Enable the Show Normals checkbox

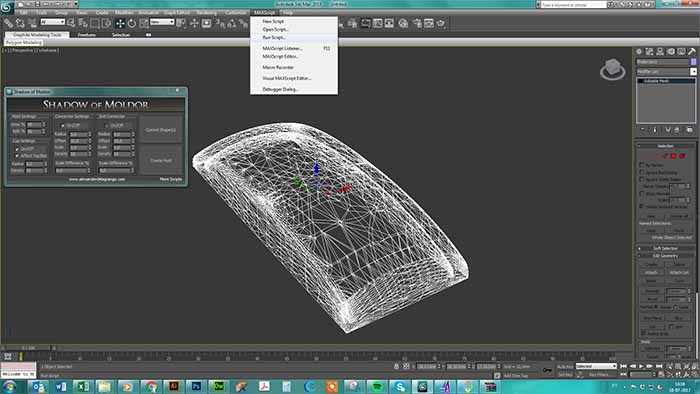pyautogui.click(x=642, y=194)
